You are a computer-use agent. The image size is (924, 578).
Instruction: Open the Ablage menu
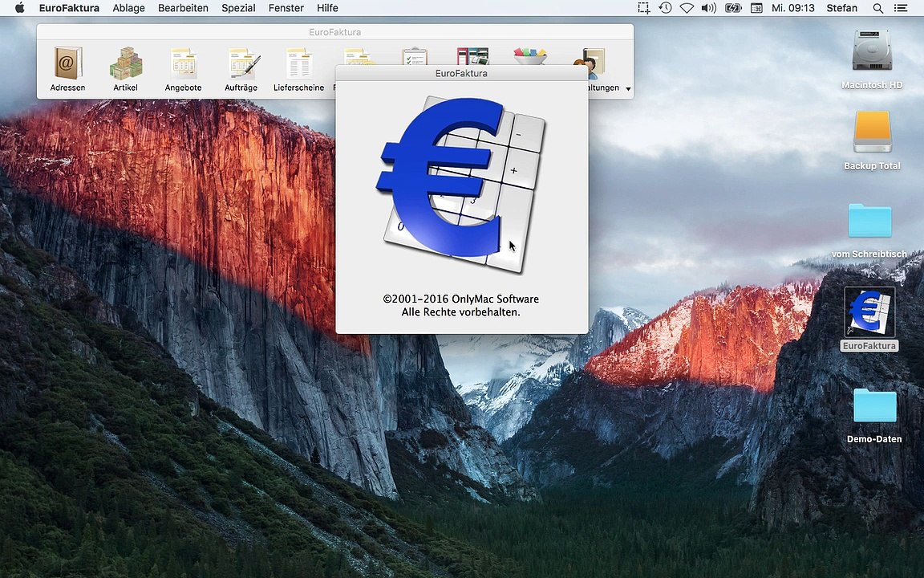(x=128, y=8)
